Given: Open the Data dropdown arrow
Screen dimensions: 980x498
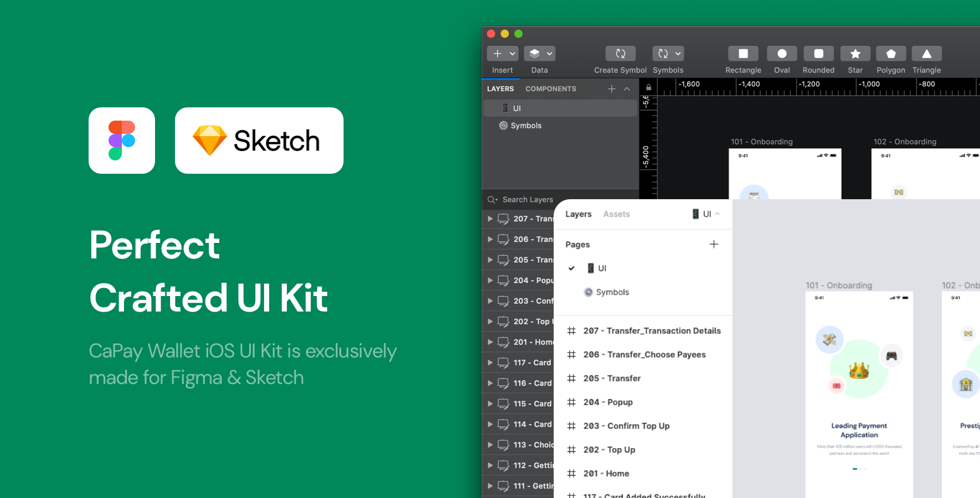Looking at the screenshot, I should [x=549, y=54].
